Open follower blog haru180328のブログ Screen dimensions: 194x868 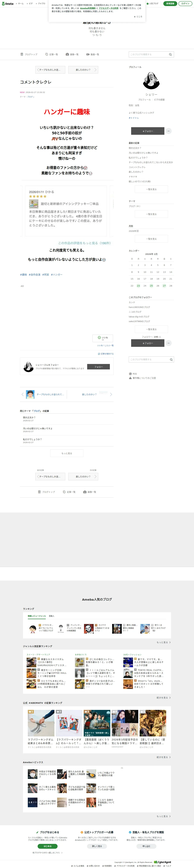pyautogui.click(x=139, y=307)
